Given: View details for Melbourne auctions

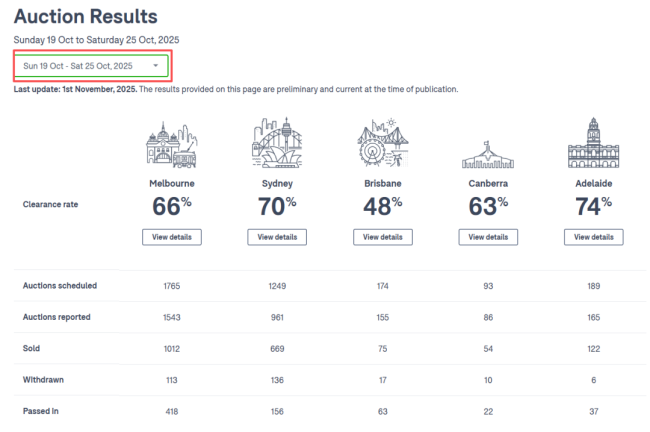Looking at the screenshot, I should 172,237.
